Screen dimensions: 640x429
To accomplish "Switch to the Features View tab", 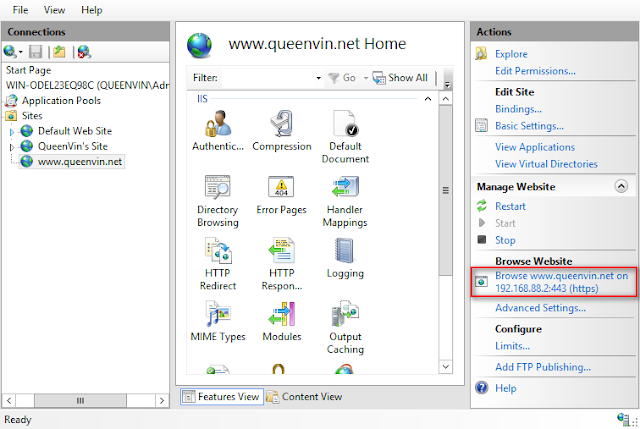I will tap(222, 396).
